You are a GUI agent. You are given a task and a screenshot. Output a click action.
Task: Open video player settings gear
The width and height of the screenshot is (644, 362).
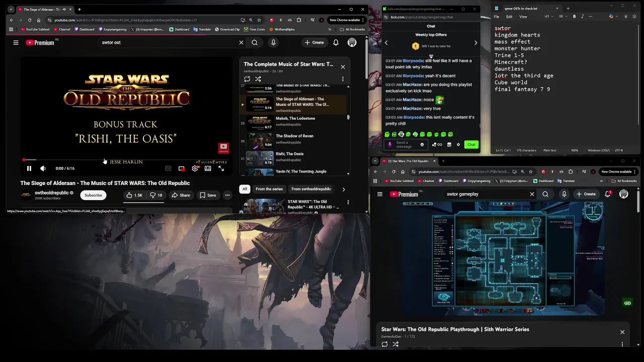195,168
